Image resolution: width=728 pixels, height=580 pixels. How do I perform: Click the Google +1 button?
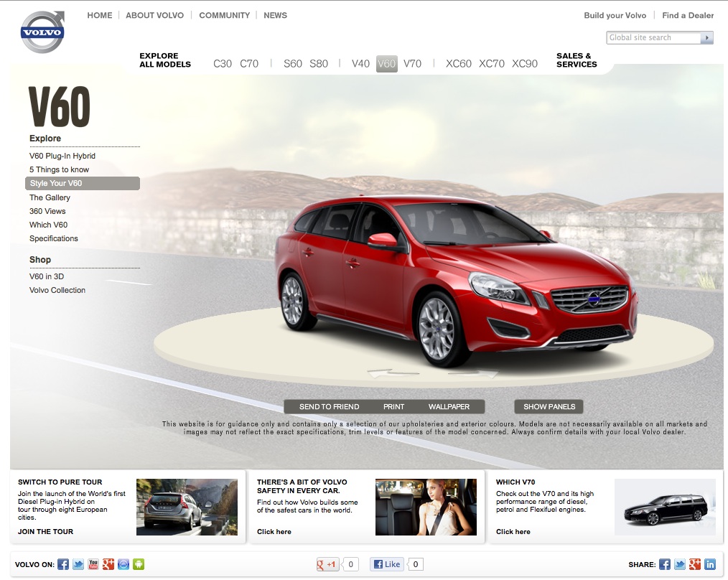327,564
